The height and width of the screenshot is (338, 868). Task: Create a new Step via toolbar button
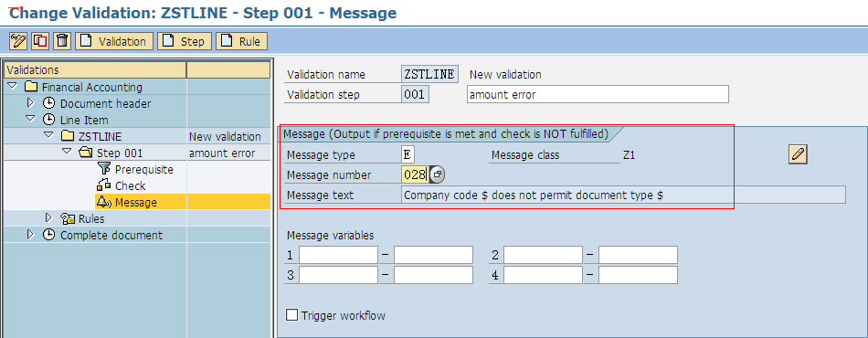[185, 41]
